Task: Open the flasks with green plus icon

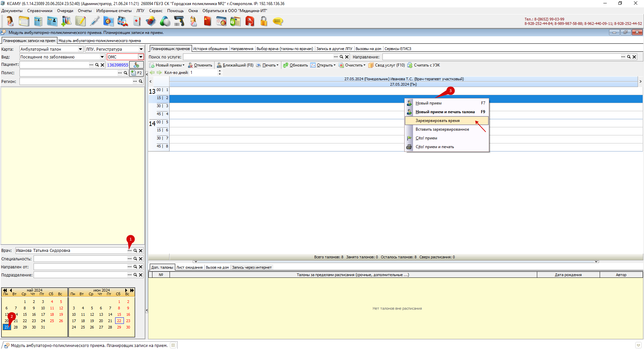Action: pos(66,21)
